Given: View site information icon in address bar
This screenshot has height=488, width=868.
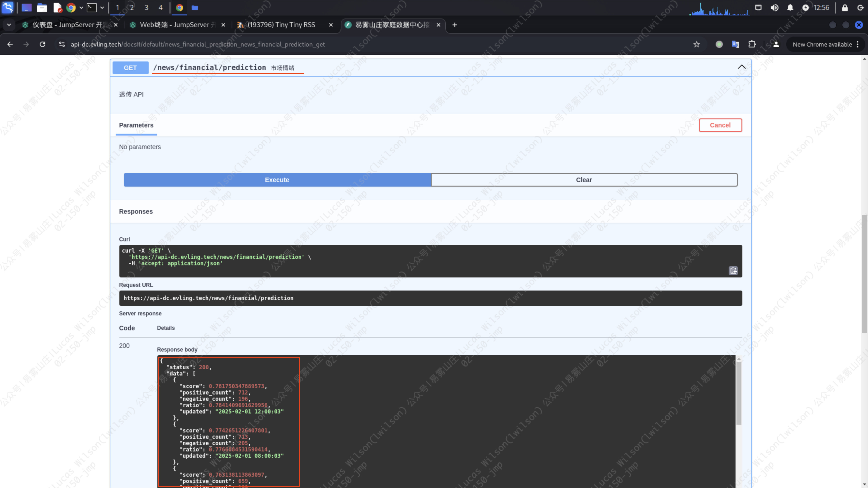Looking at the screenshot, I should (62, 44).
